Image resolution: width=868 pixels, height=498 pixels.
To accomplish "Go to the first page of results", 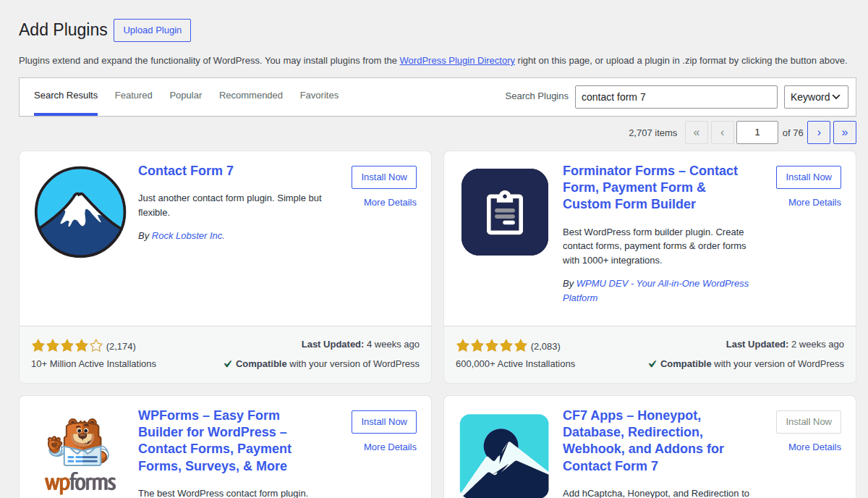I will click(x=697, y=132).
